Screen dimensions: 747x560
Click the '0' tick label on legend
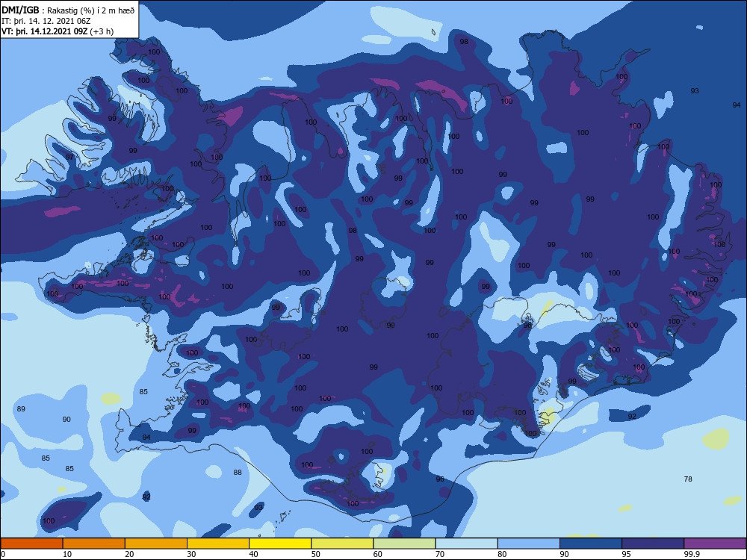click(2, 554)
